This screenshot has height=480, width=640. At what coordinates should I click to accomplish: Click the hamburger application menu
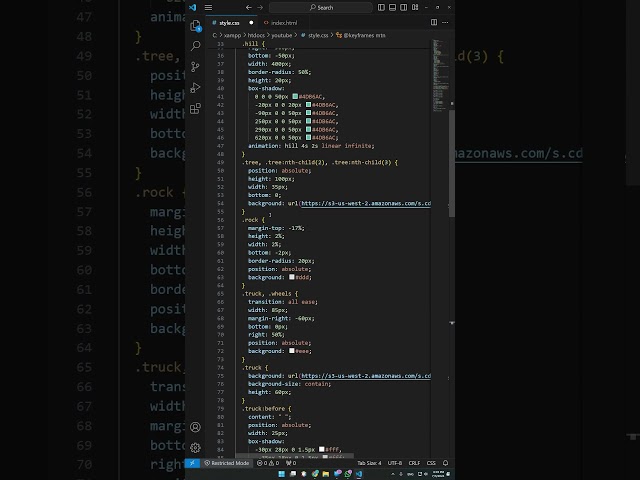pos(208,7)
